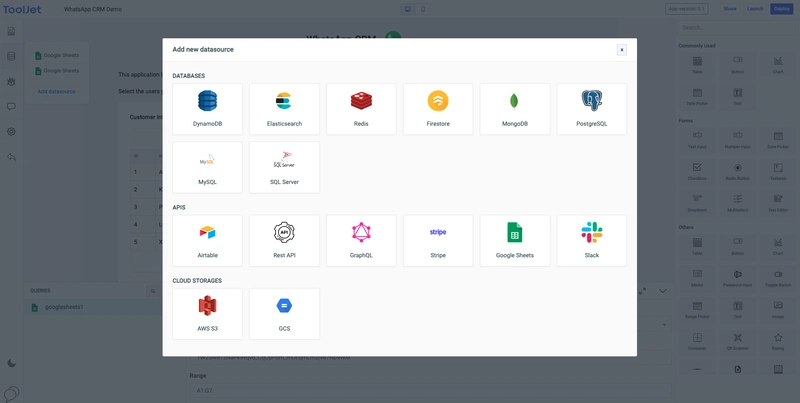This screenshot has width=800, height=403.
Task: Close the Add new datasource dialog
Action: click(621, 49)
